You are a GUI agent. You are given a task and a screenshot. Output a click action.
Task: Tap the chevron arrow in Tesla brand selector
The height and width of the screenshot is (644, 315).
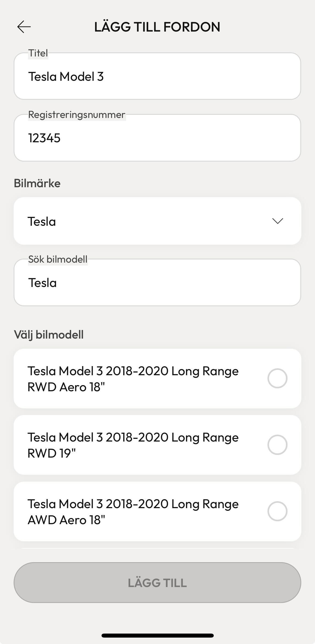tap(277, 221)
